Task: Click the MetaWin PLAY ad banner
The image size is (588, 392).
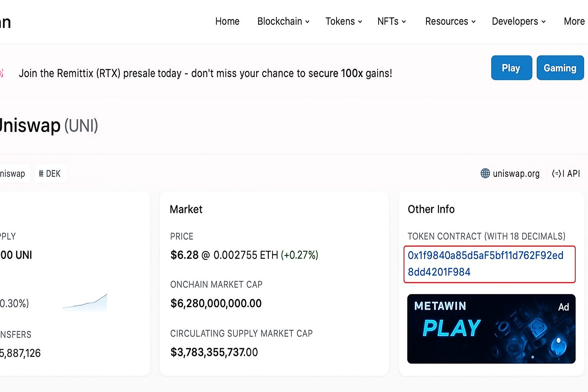Action: tap(491, 329)
